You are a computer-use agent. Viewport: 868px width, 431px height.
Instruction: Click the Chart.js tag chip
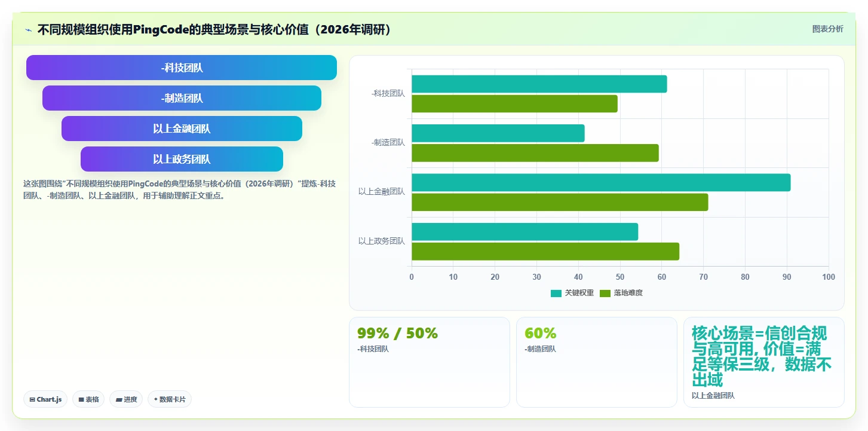[45, 399]
